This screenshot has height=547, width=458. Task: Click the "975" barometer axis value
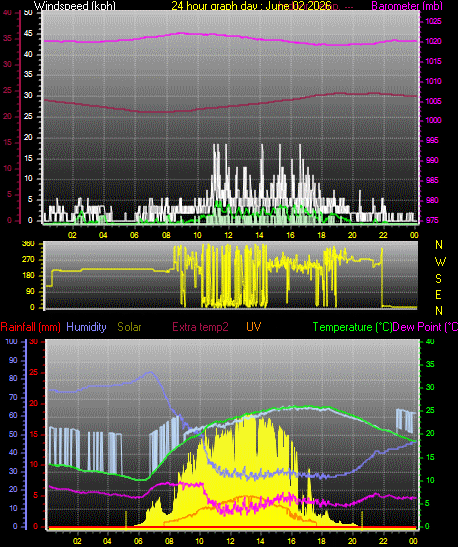(x=432, y=220)
